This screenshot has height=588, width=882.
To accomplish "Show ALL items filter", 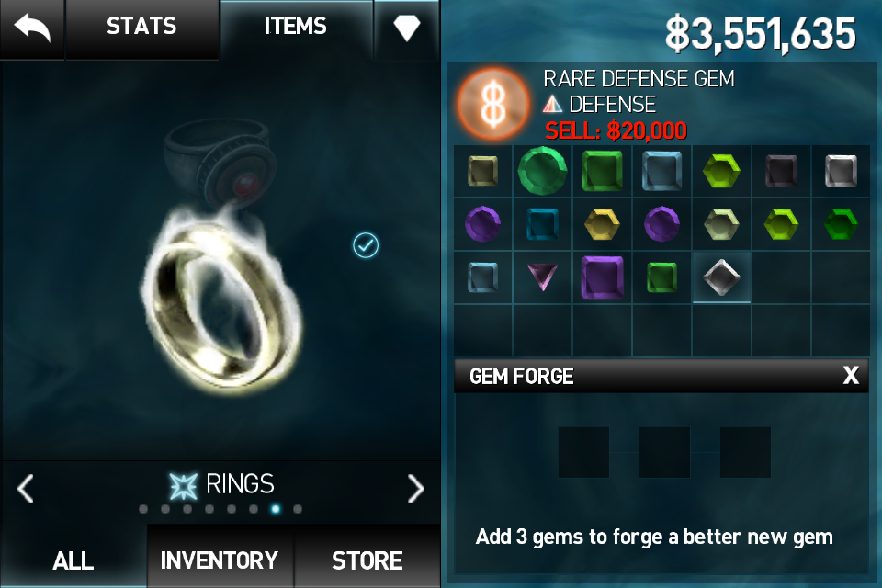I will tap(73, 560).
